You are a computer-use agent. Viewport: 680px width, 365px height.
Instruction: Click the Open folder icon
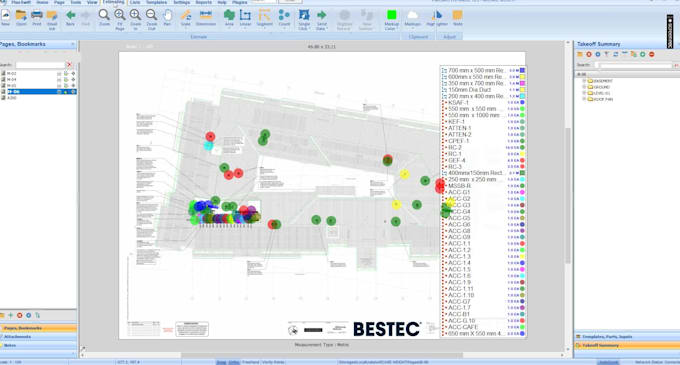(x=21, y=16)
